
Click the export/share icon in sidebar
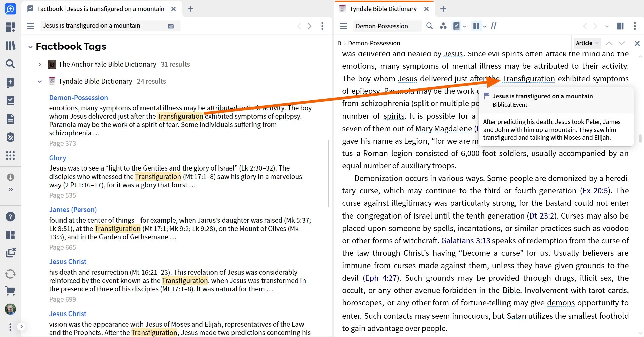(10, 253)
